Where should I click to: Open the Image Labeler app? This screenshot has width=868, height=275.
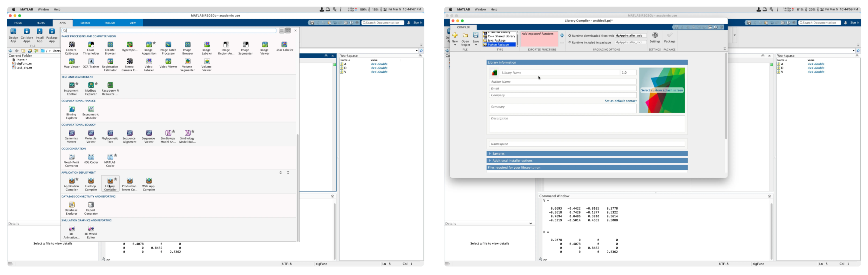[x=207, y=48]
